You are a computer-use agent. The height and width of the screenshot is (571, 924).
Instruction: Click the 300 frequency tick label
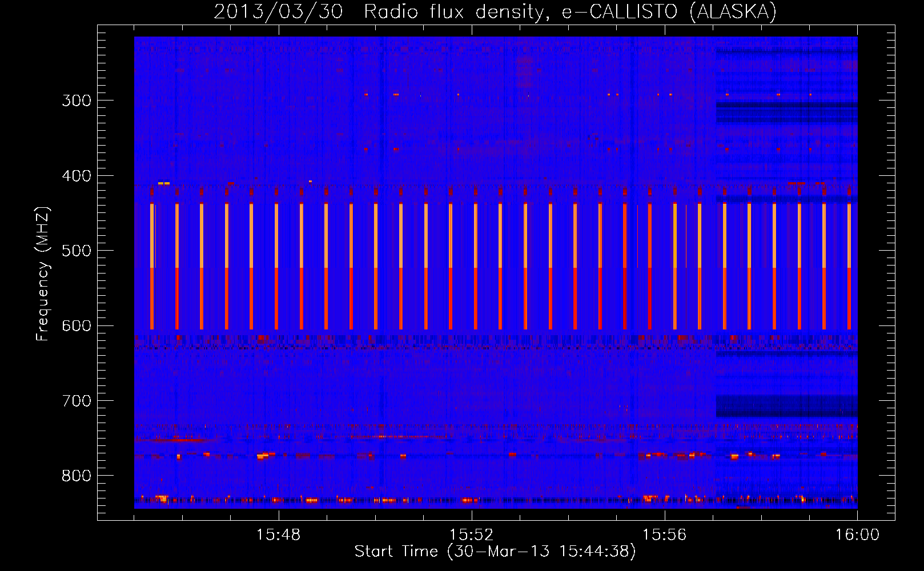77,100
